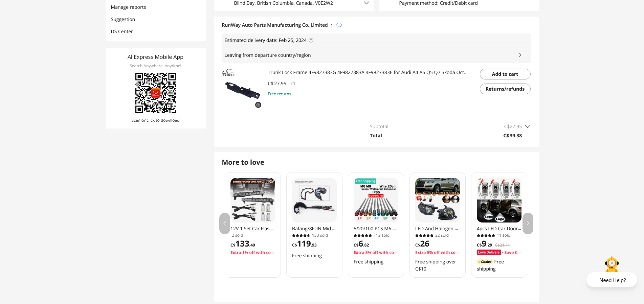Open DS Center from the sidebar menu
644x304 pixels.
point(121,31)
